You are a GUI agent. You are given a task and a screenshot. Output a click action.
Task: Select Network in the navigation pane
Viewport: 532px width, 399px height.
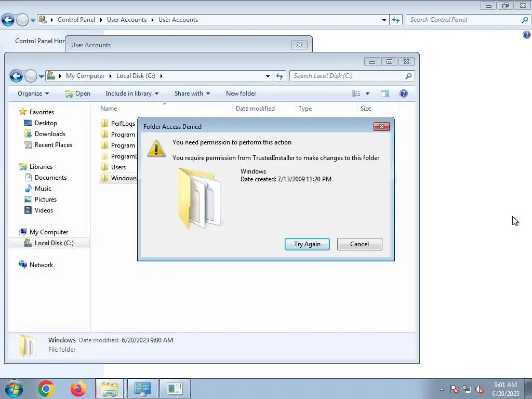[x=36, y=264]
